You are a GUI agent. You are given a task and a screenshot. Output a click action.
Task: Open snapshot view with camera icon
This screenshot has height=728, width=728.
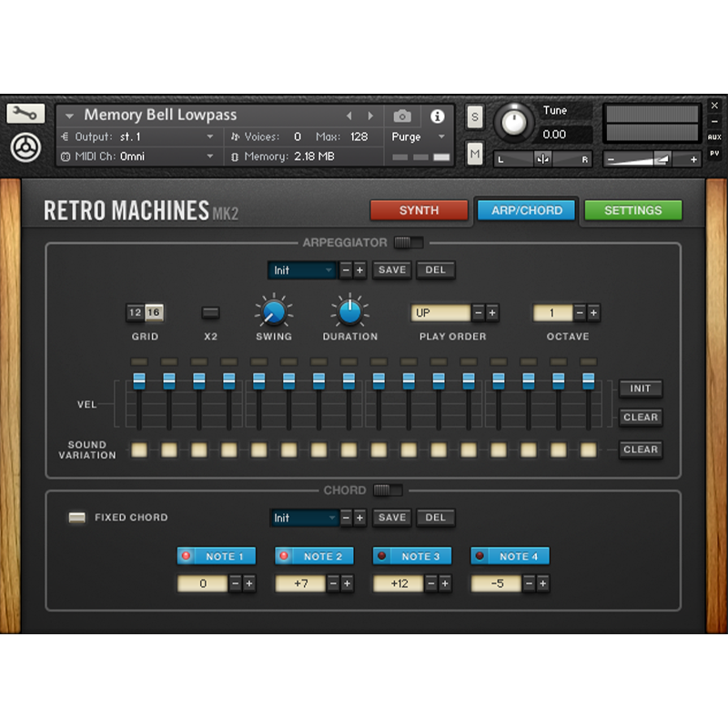click(402, 116)
